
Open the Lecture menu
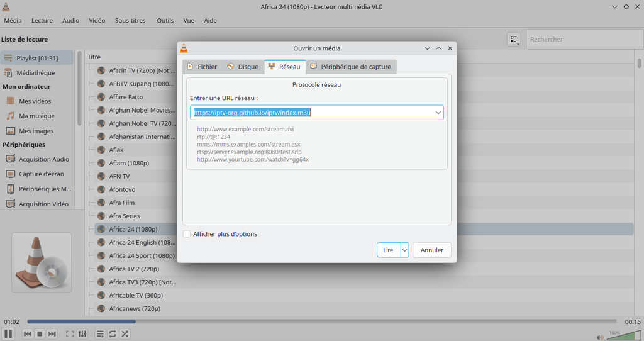point(42,20)
